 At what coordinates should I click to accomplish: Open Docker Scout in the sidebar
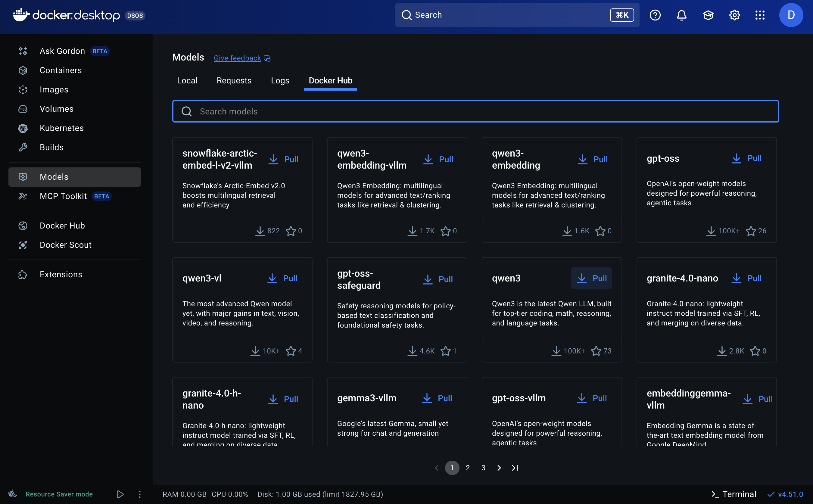[65, 245]
